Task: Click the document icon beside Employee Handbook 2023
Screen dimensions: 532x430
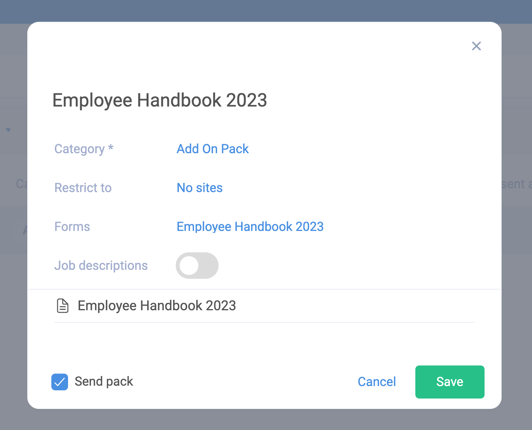Action: [x=62, y=305]
